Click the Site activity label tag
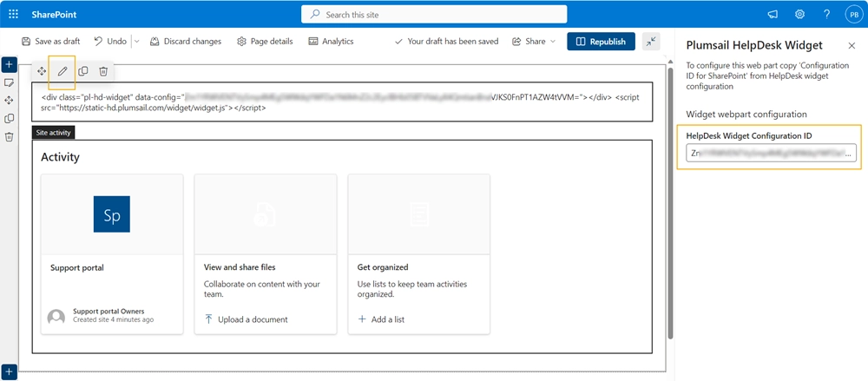This screenshot has height=381, width=868. click(53, 133)
